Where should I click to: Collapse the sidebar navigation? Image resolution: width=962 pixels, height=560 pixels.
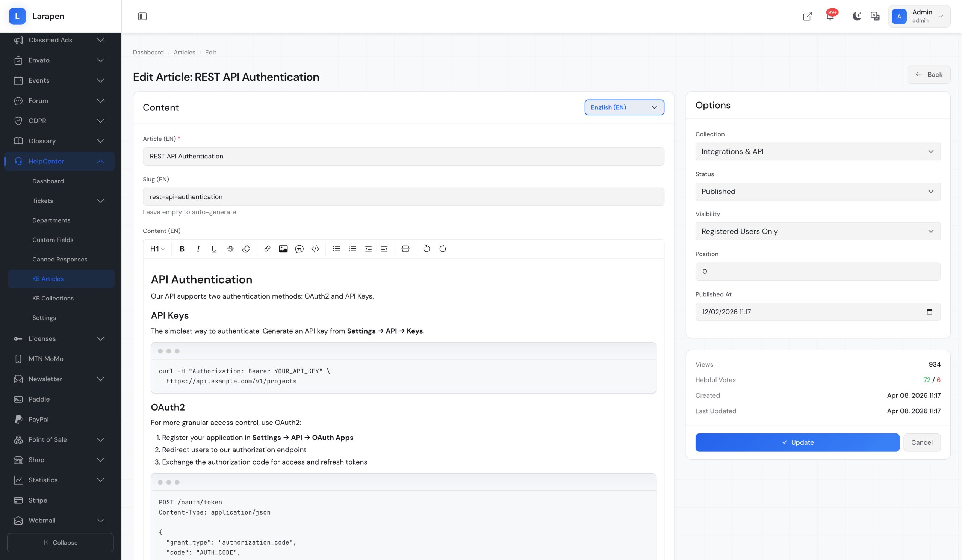[x=61, y=542]
